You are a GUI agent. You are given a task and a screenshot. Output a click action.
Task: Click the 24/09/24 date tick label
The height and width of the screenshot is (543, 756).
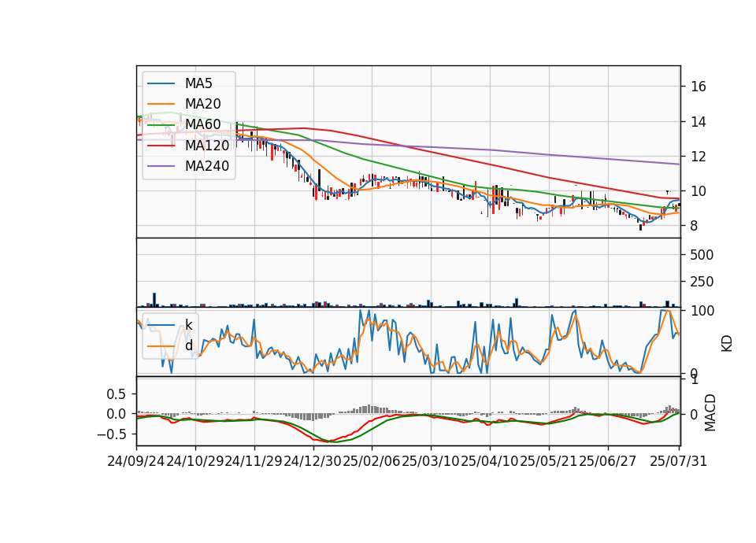tap(136, 461)
